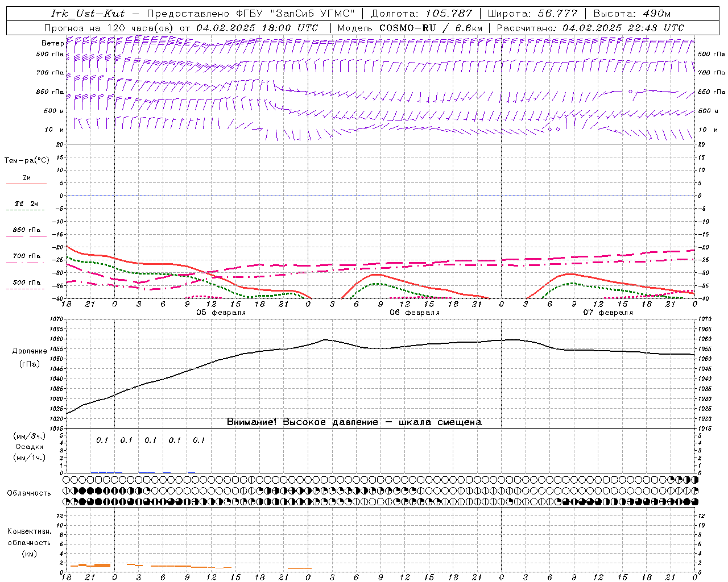Select the 05 февраля date label

click(x=221, y=313)
